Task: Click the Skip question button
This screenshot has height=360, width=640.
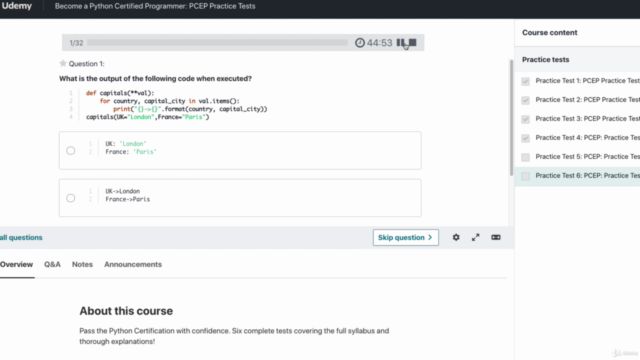Action: (x=406, y=238)
